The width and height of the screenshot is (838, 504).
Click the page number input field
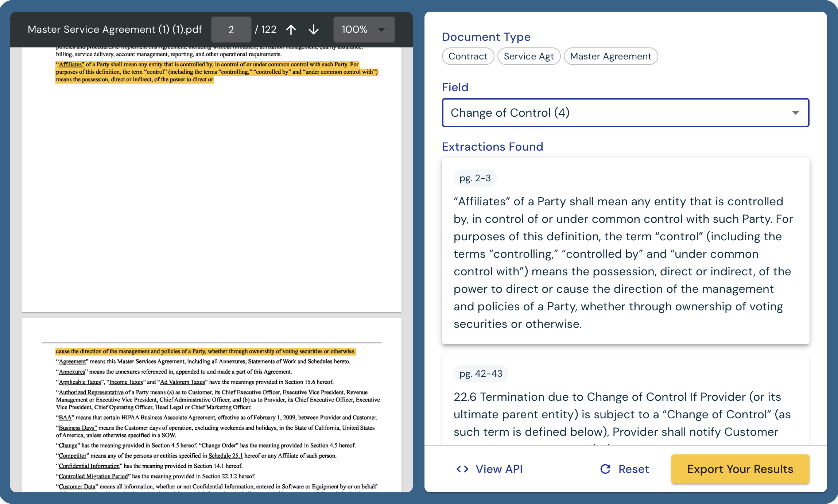pos(231,30)
